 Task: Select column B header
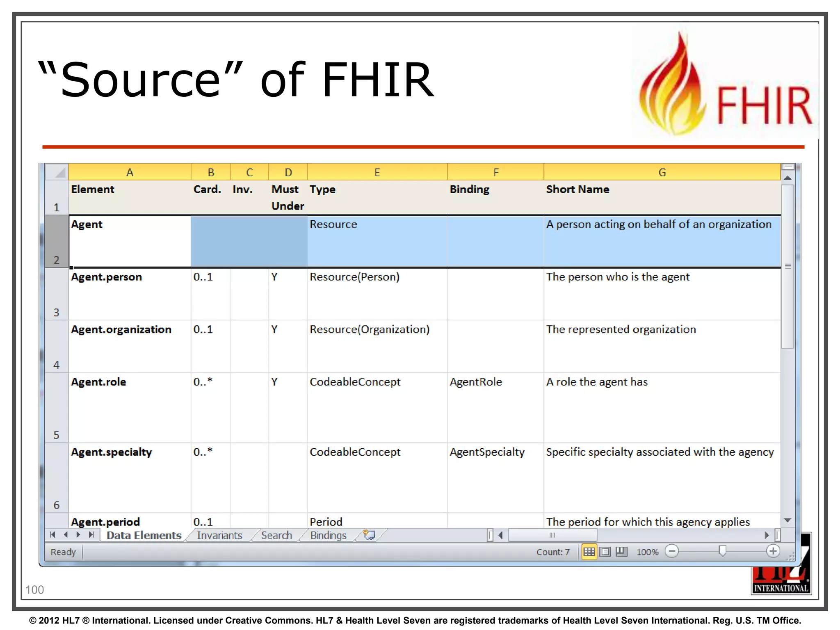click(x=210, y=172)
